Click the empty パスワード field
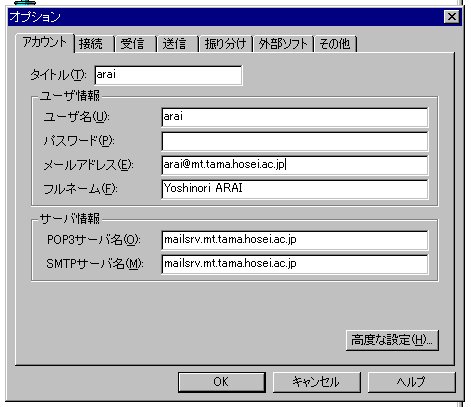Screen dimensions: 471x407 click(295, 141)
